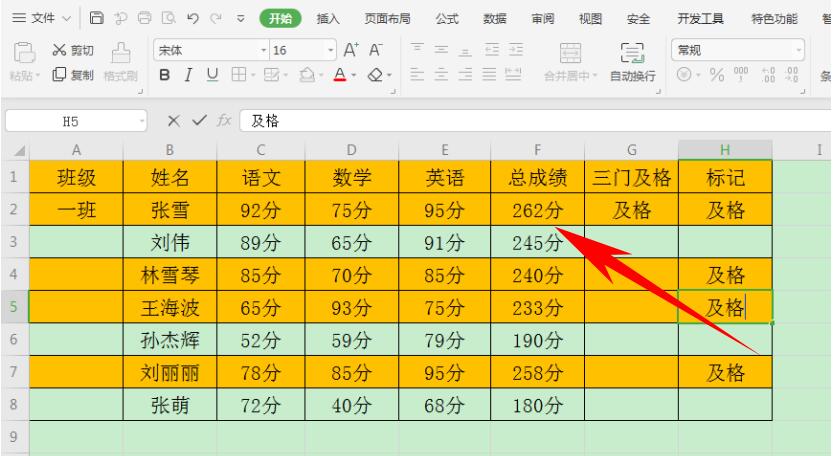Open the font name dropdown (宋体)
This screenshot has width=833, height=456.
[x=264, y=50]
